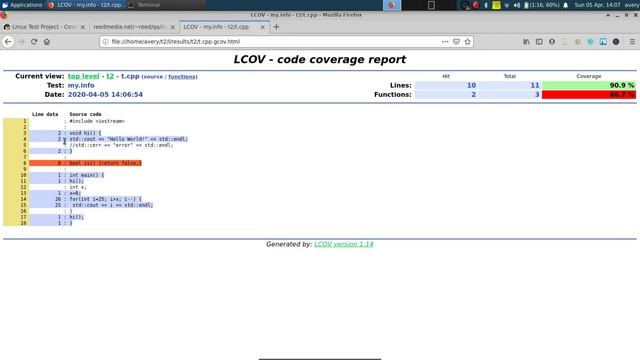Click the 'std::cout << i' source line
This screenshot has height=360, width=640.
coord(113,205)
